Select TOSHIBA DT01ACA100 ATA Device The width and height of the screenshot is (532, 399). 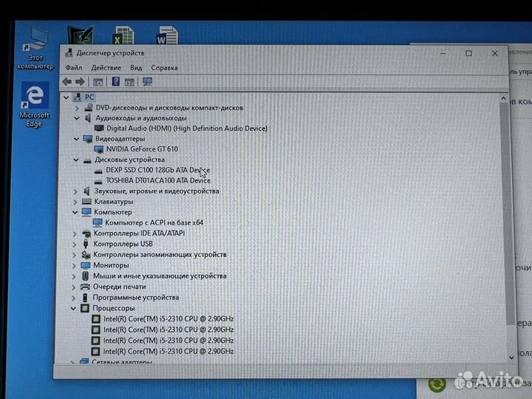[158, 180]
